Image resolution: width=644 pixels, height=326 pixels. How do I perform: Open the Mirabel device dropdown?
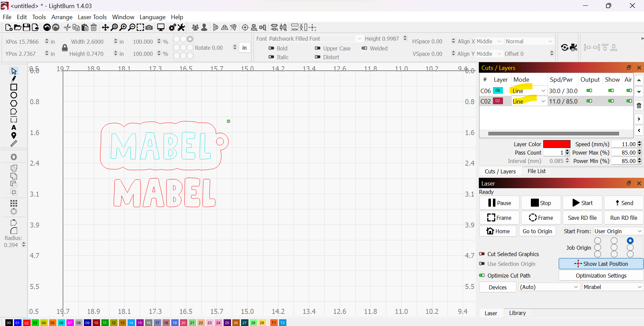coord(612,287)
